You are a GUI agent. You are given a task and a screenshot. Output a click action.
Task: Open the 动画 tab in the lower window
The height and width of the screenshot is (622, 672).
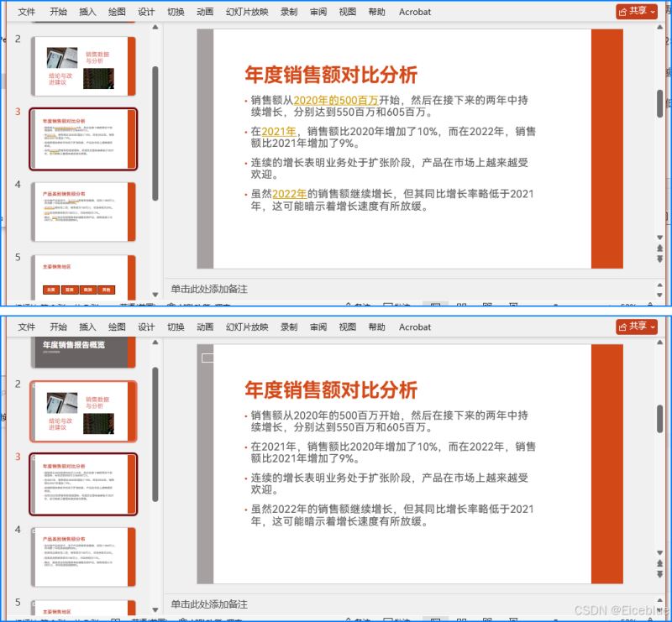coord(205,327)
